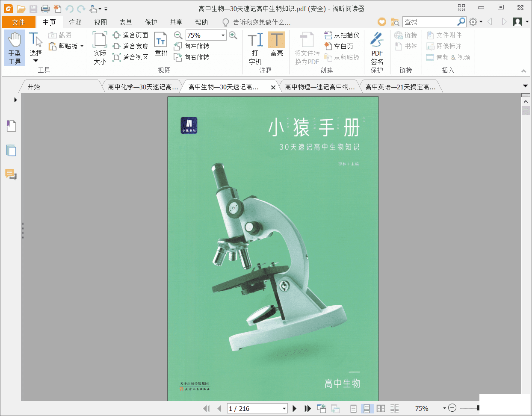The width and height of the screenshot is (532, 416).
Task: Click the printer icon in quick access
Action: [x=45, y=9]
